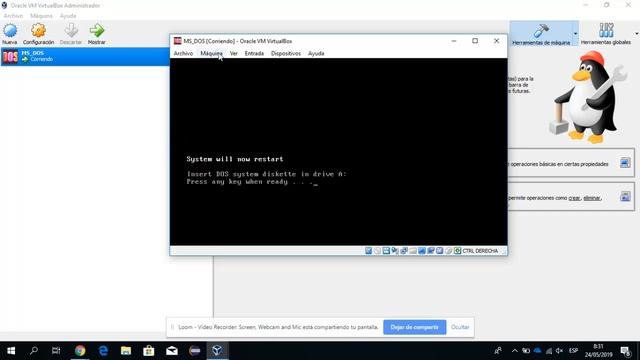Click optical disc indicator in VM status bar
640x360 pixels.
pyautogui.click(x=377, y=251)
